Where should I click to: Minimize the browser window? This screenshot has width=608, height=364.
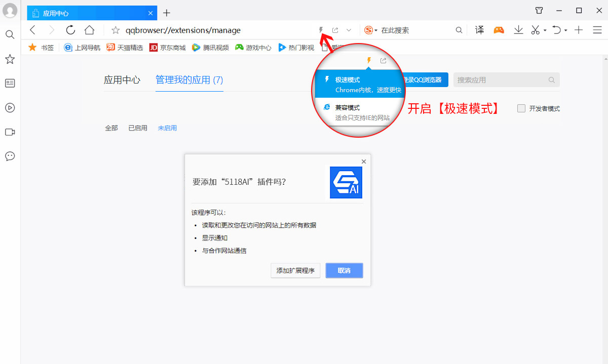[x=559, y=10]
